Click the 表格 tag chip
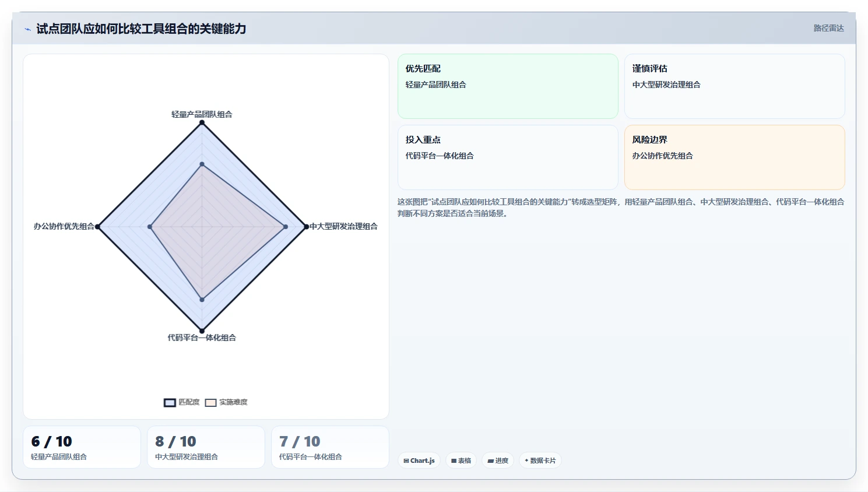Screen dimensions: 868x492 [461, 461]
